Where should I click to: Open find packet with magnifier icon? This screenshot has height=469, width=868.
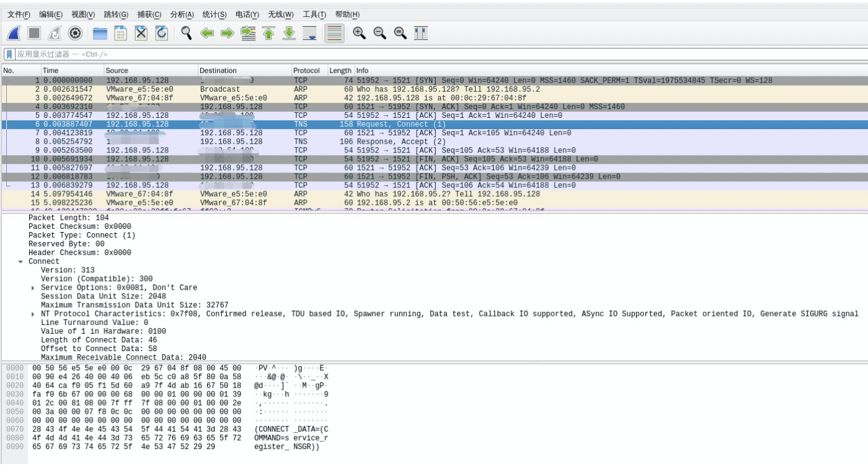coord(187,33)
